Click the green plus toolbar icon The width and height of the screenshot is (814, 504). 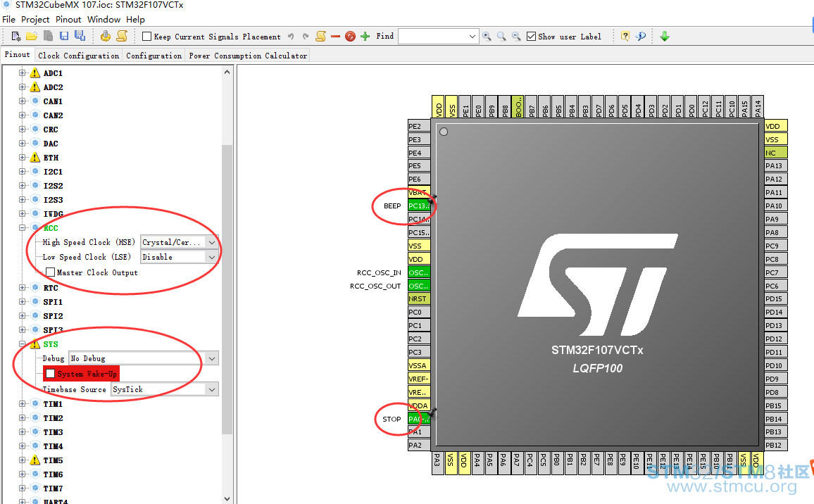coord(365,37)
